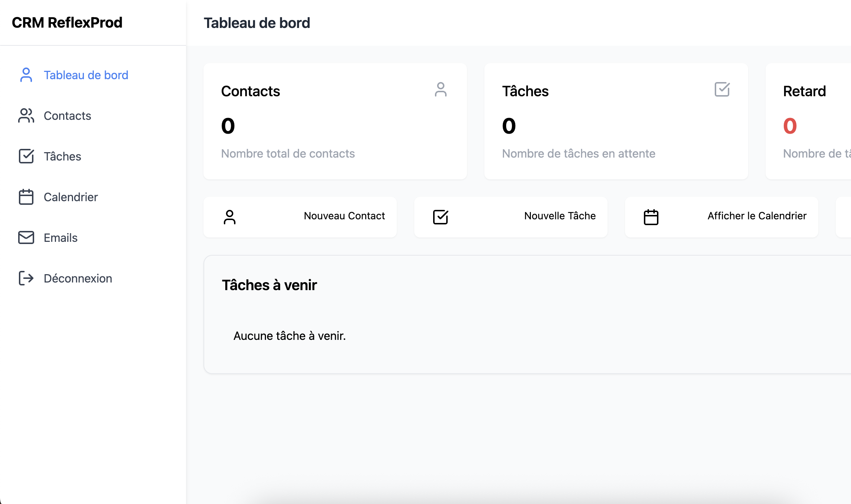This screenshot has height=504, width=851.
Task: Click the Nouveau Contact button
Action: (x=300, y=217)
